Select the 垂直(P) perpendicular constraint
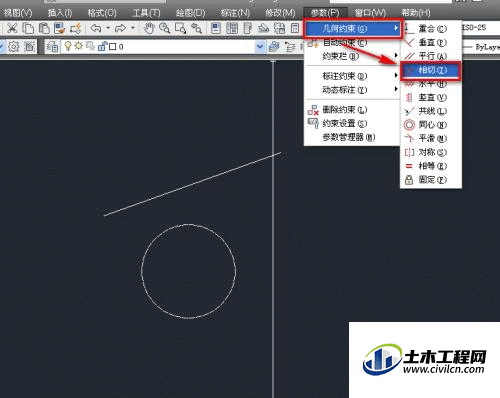The height and width of the screenshot is (398, 500). (431, 43)
